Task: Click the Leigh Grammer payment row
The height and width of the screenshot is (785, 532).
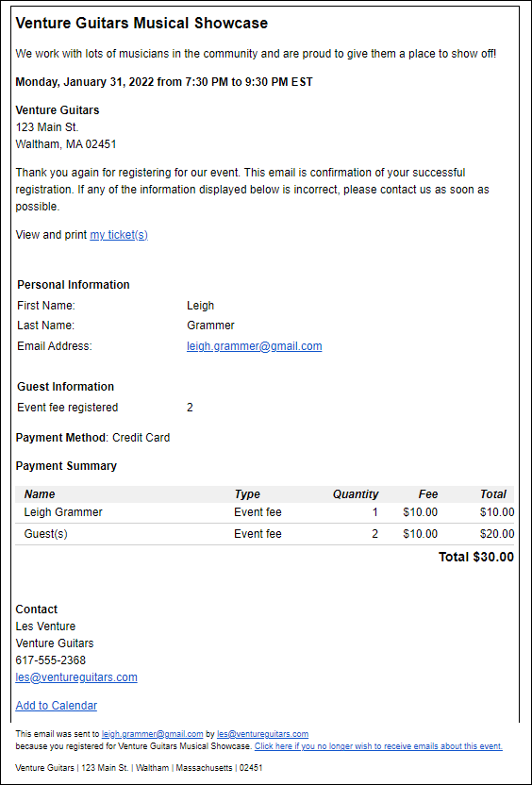Action: (x=265, y=512)
